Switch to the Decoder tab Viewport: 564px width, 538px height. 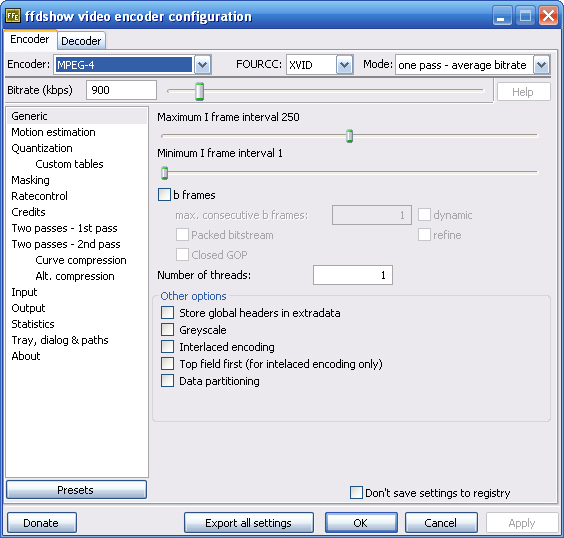point(81,41)
